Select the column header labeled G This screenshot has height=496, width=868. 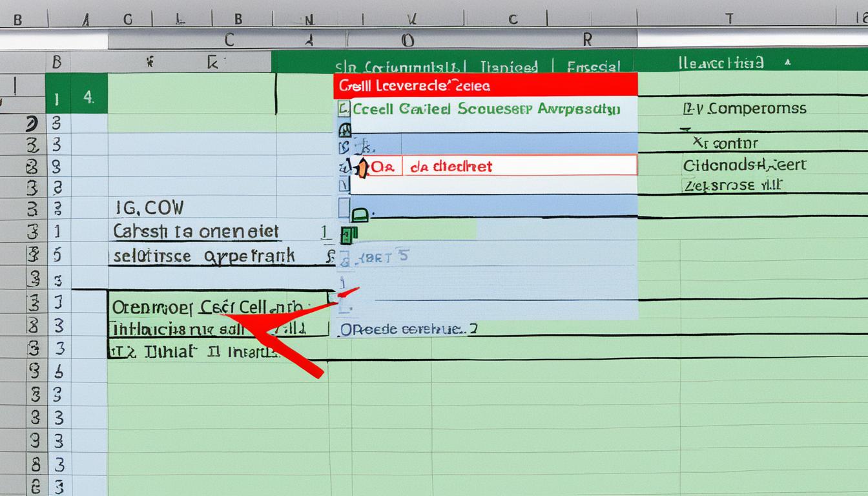128,19
